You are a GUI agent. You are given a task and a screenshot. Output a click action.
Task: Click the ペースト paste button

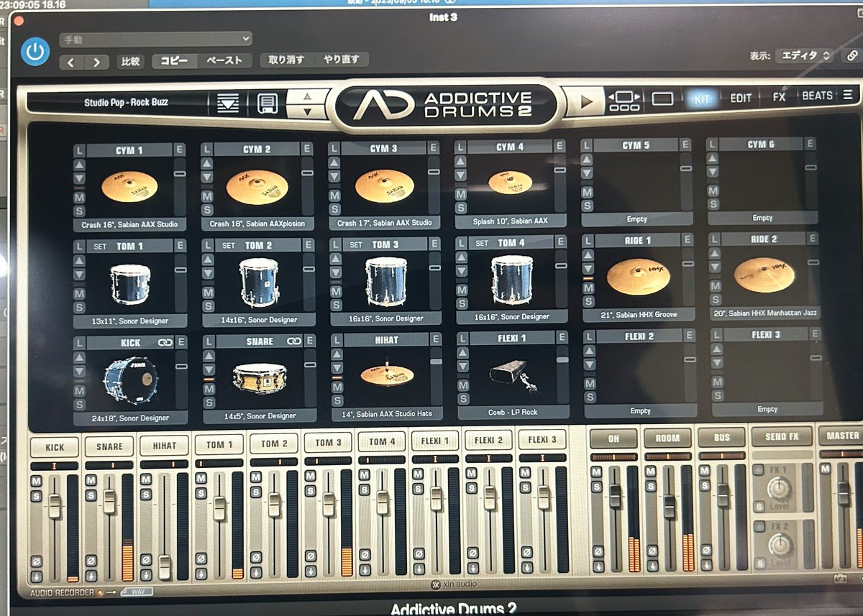(x=224, y=60)
